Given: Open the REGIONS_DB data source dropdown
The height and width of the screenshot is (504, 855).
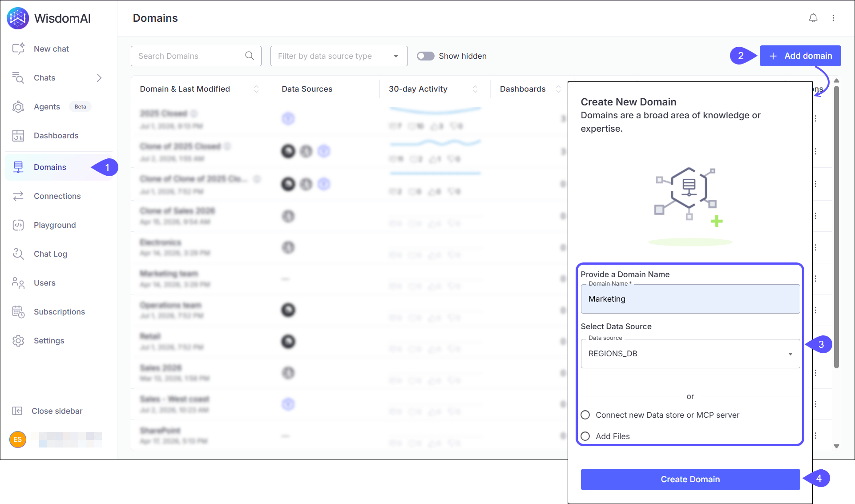Looking at the screenshot, I should 690,354.
